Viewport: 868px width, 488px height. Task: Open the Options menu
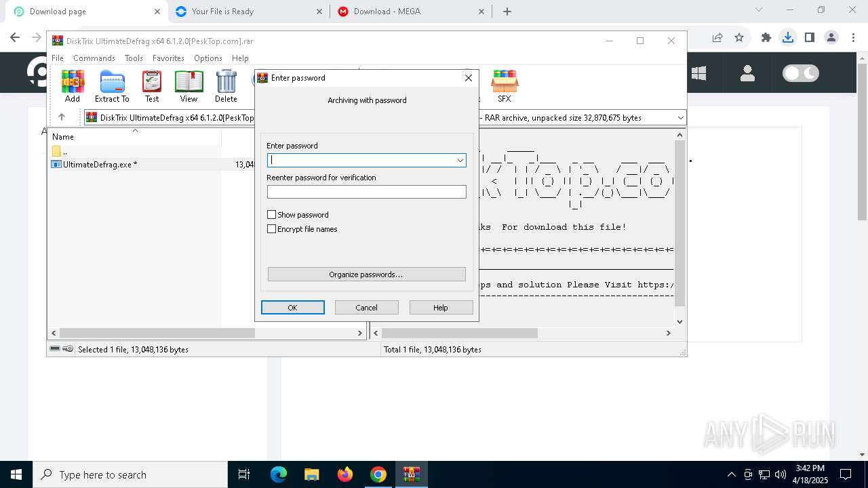point(208,58)
